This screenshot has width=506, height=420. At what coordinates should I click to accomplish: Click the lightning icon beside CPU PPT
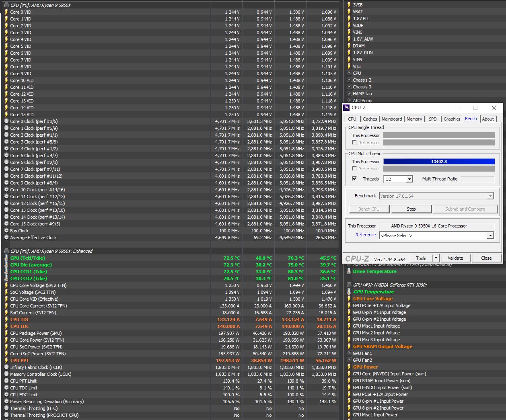(x=6, y=361)
